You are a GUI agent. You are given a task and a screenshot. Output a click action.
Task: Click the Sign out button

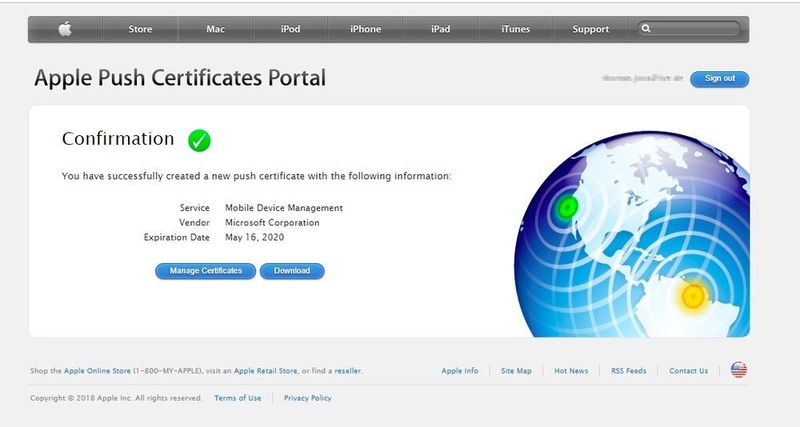(x=719, y=79)
